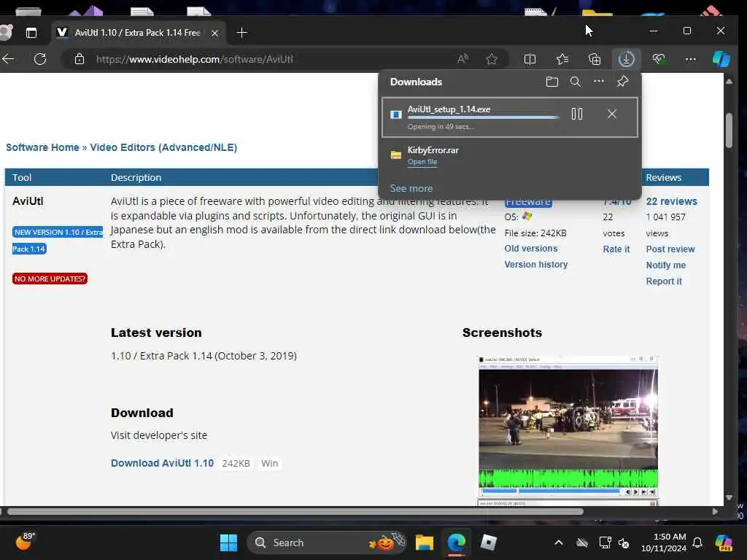
Task: Open the AviUtl screenshot thumbnail
Action: (568, 430)
